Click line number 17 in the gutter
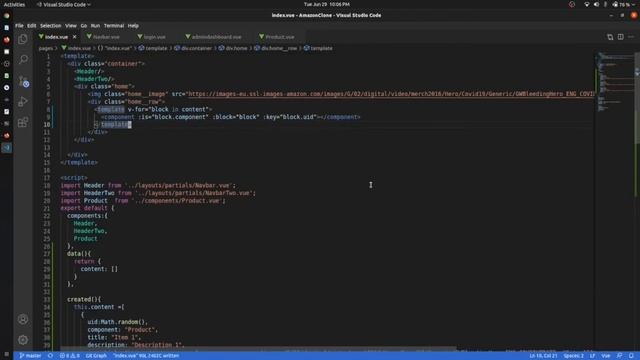The height and width of the screenshot is (360, 640). point(47,178)
